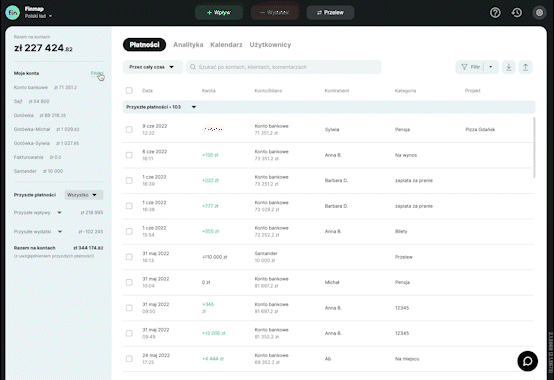This screenshot has height=380, width=554.
Task: Open the chat support bubble
Action: tap(528, 361)
